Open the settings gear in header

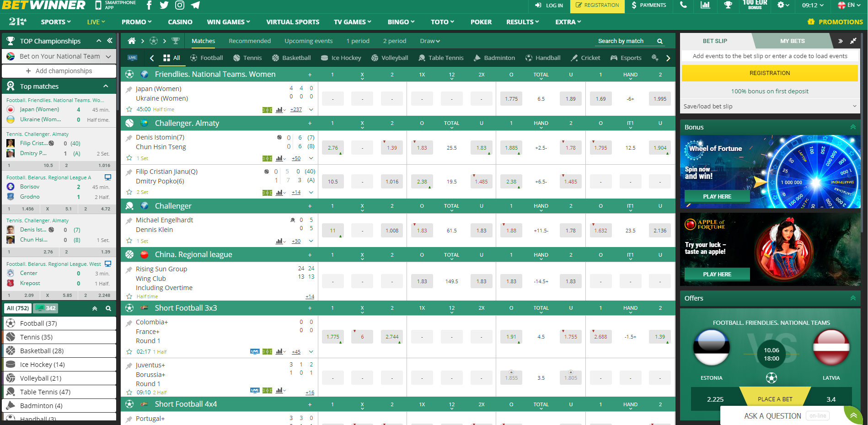click(783, 5)
